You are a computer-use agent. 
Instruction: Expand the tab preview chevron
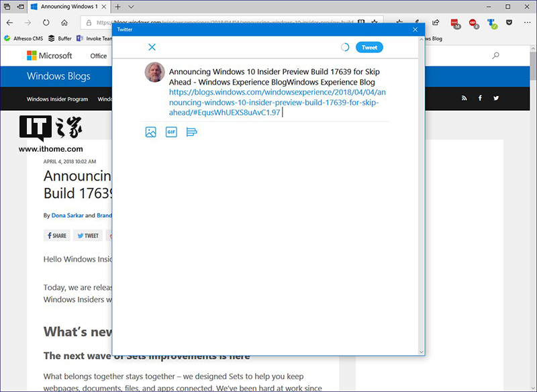point(131,7)
